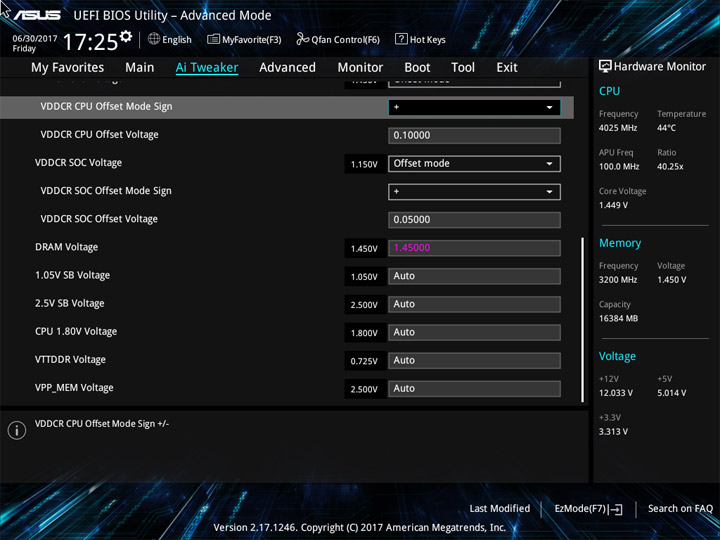Click the +12V 12.033 V reading

pos(616,393)
